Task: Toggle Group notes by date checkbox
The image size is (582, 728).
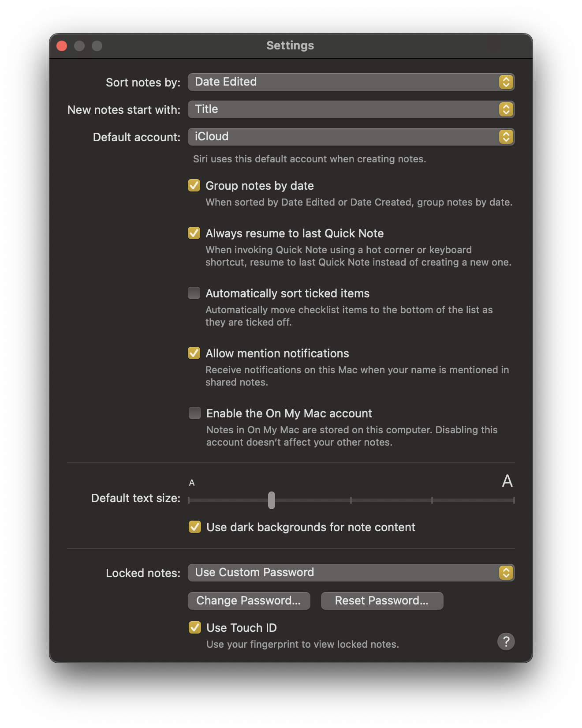Action: pyautogui.click(x=194, y=186)
